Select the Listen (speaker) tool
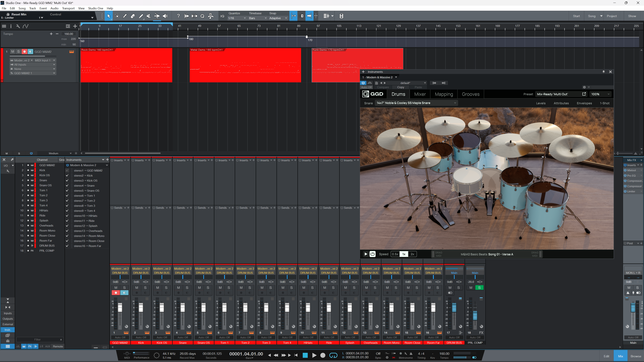 [165, 16]
